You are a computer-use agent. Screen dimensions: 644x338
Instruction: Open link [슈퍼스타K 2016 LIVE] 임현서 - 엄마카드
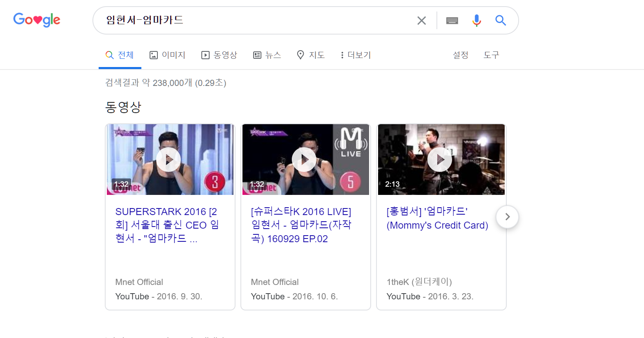pyautogui.click(x=301, y=225)
